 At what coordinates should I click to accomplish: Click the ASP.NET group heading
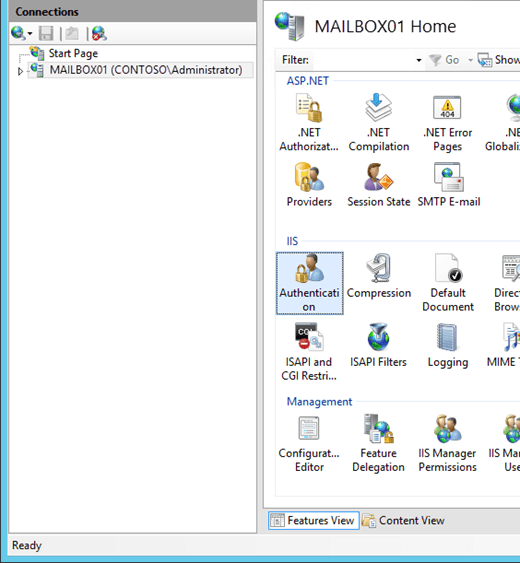click(307, 81)
